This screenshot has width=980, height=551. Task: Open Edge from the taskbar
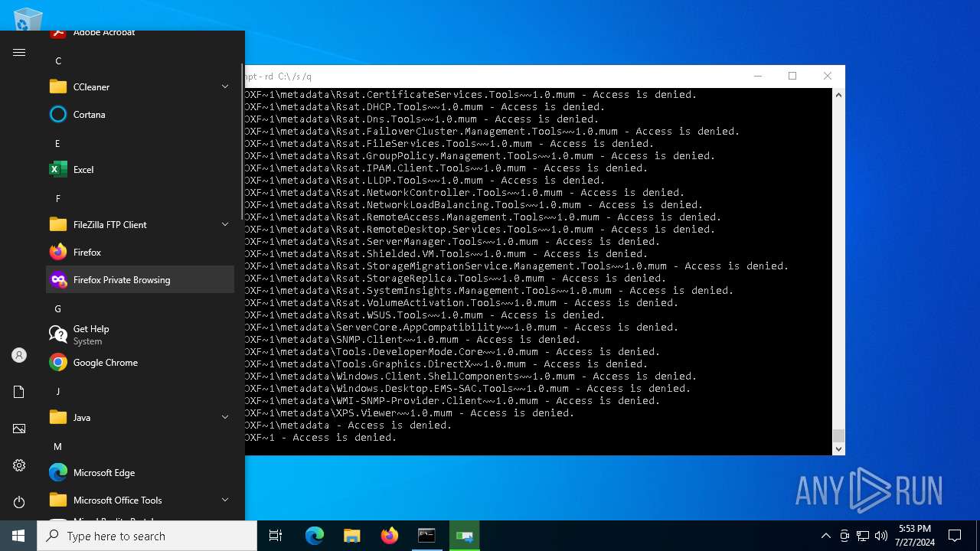(x=315, y=536)
